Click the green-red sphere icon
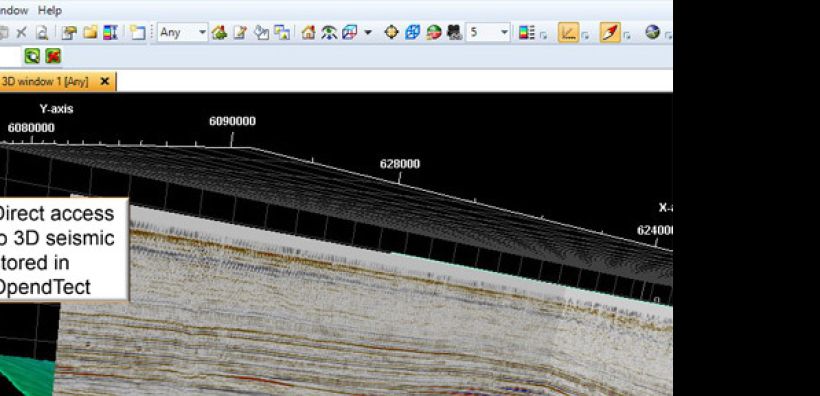820x396 pixels. click(x=434, y=33)
